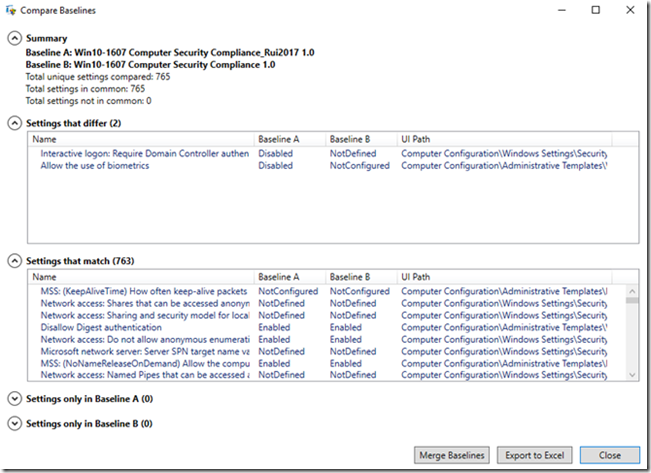Image resolution: width=651 pixels, height=473 pixels.
Task: Select Microsoft network server: Server SPN row
Action: click(327, 351)
